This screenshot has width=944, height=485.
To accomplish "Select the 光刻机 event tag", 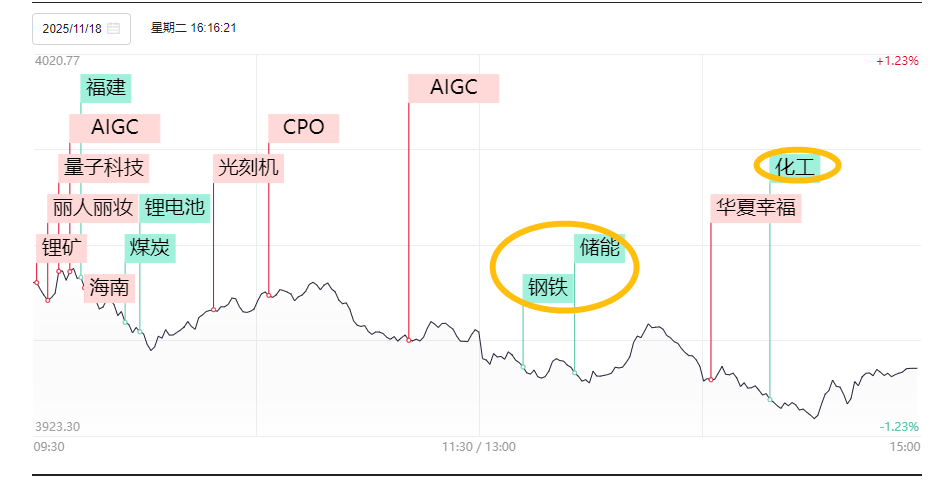I will pos(248,167).
